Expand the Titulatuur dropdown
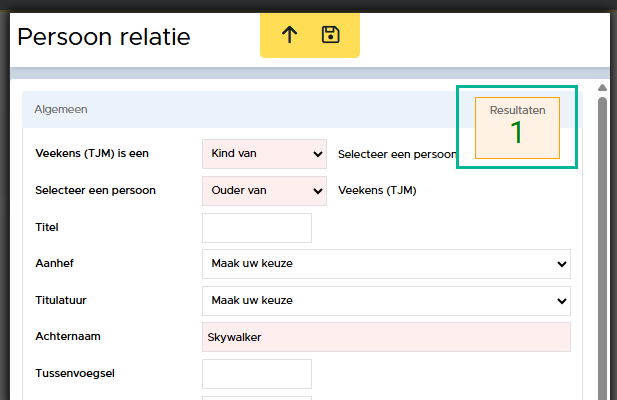This screenshot has height=400, width=617. tap(386, 301)
